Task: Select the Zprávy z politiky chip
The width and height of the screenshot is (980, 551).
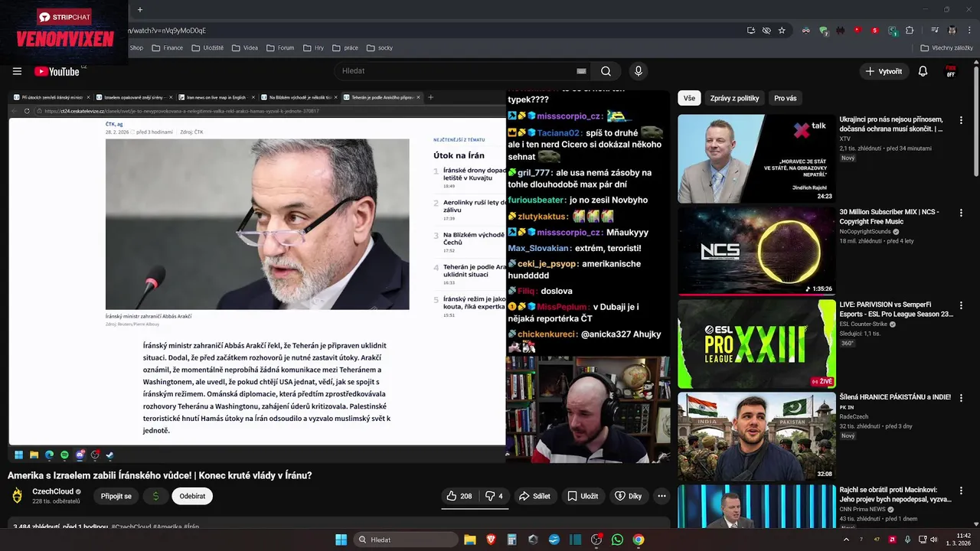Action: click(734, 98)
